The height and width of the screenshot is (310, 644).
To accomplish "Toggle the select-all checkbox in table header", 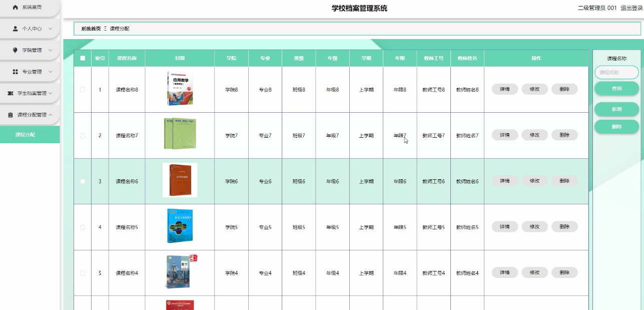I will coord(83,58).
